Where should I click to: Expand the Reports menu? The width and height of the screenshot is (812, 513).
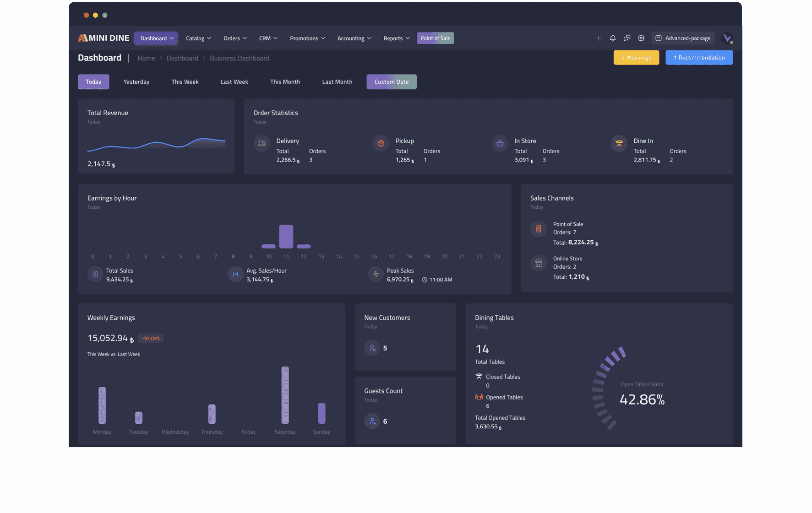[397, 38]
